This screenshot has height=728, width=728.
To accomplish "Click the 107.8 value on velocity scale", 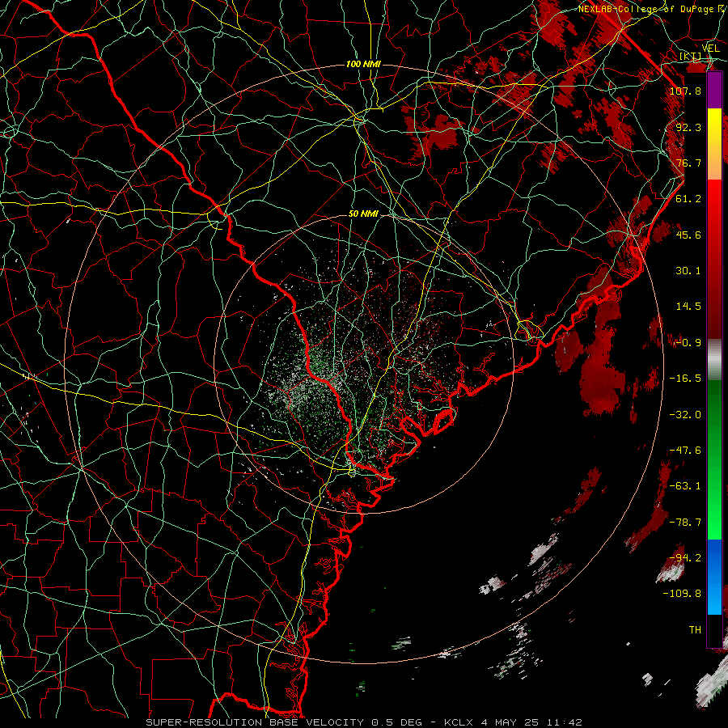I will tap(685, 91).
